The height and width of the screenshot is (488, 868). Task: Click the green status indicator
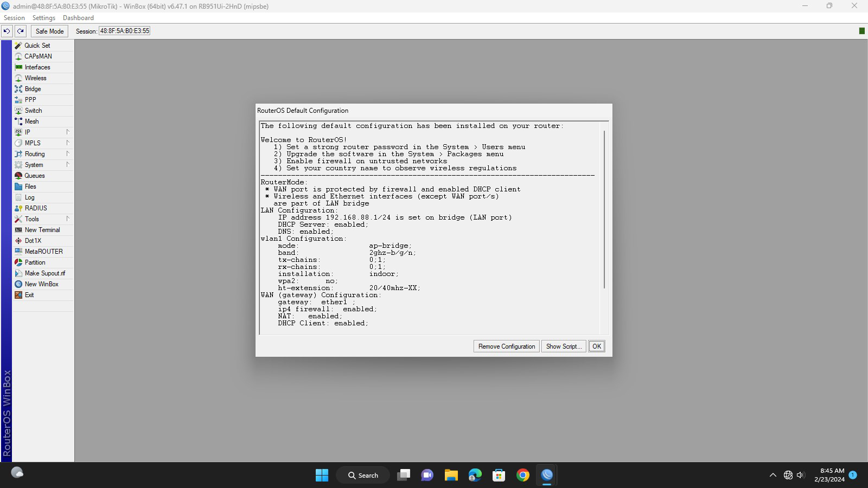(861, 31)
